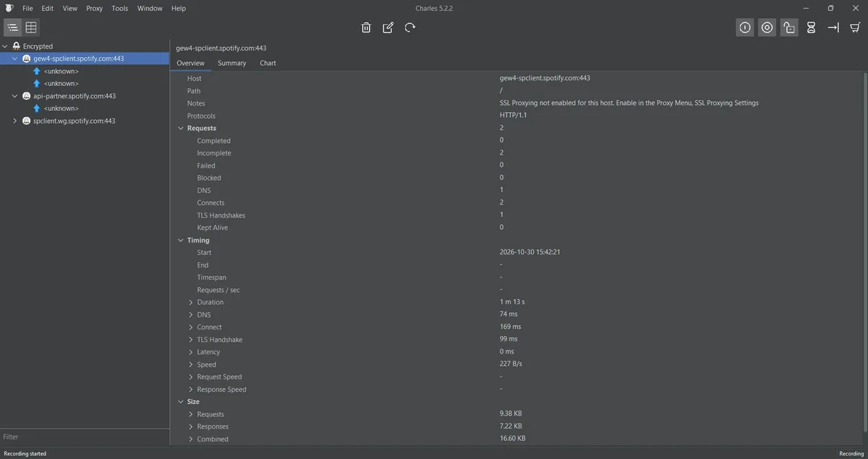
Task: Open the View menu
Action: [70, 9]
